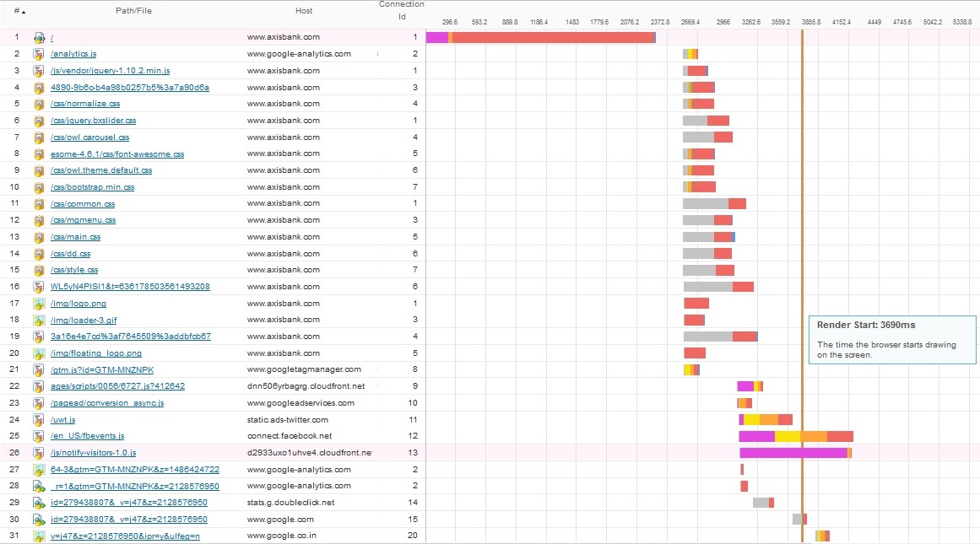Click icon for /css/owl.carousel.css row
This screenshot has width=980, height=544.
(39, 137)
